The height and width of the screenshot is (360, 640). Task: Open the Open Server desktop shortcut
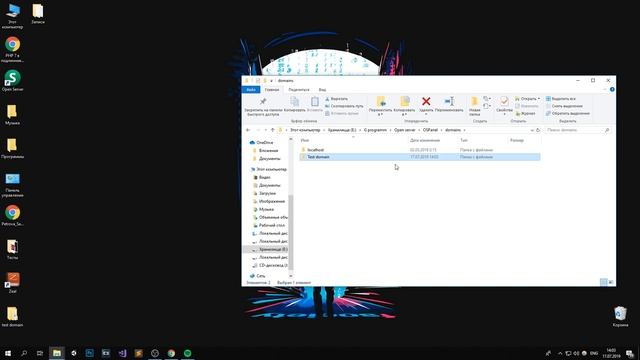(13, 80)
